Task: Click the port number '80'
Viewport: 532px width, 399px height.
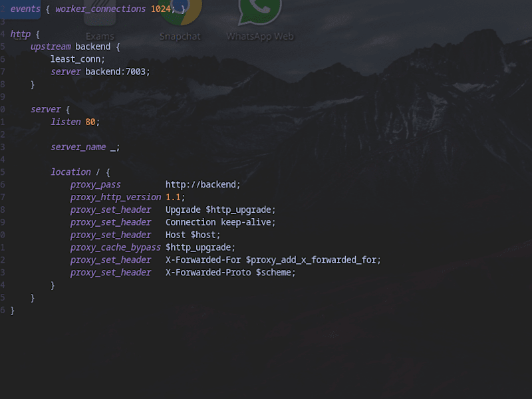Action: tap(90, 122)
